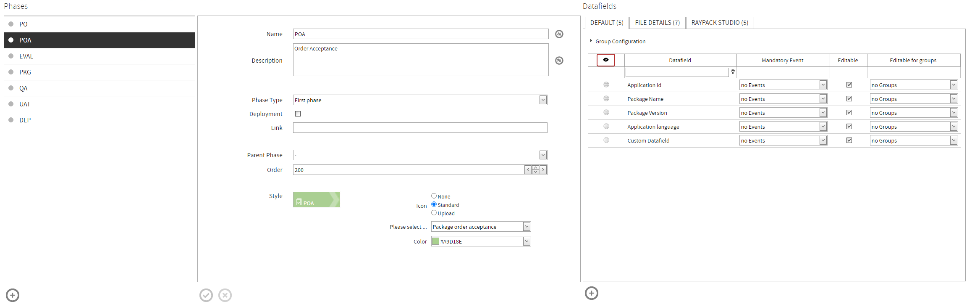
Task: Cancel phase changes with the X icon
Action: tap(225, 295)
